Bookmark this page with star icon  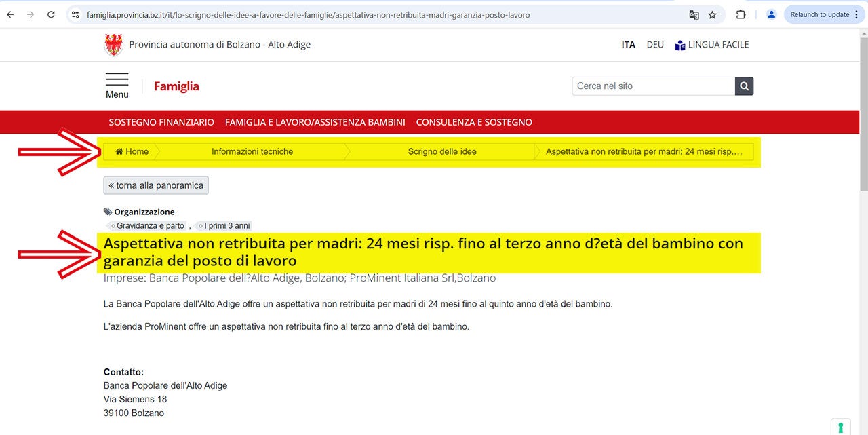[x=712, y=14]
